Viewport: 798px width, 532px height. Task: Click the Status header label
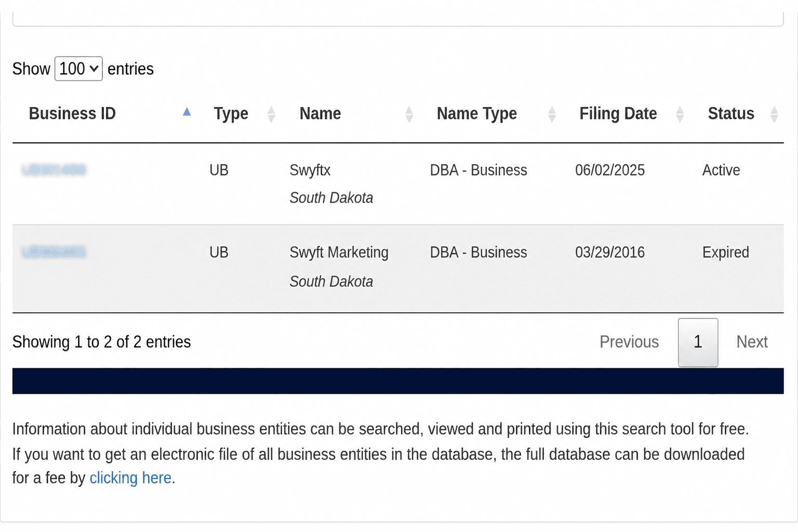click(x=731, y=113)
